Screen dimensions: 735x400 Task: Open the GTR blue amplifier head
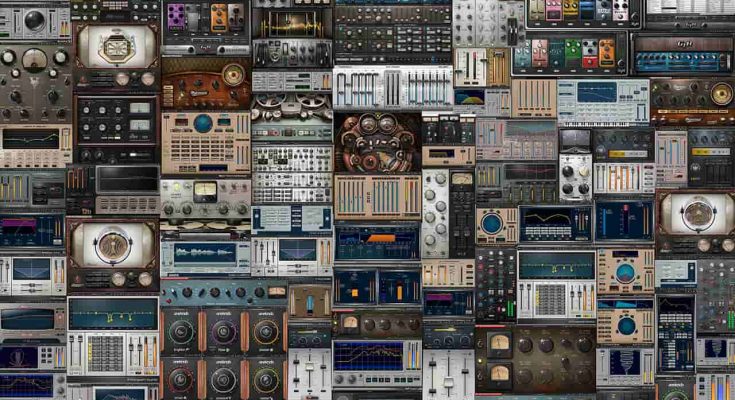682,53
